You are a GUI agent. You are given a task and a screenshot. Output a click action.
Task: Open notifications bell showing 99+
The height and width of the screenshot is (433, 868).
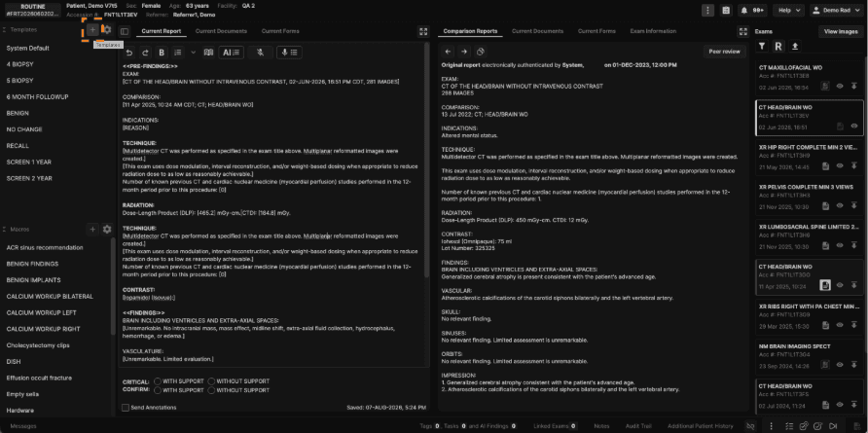(752, 10)
